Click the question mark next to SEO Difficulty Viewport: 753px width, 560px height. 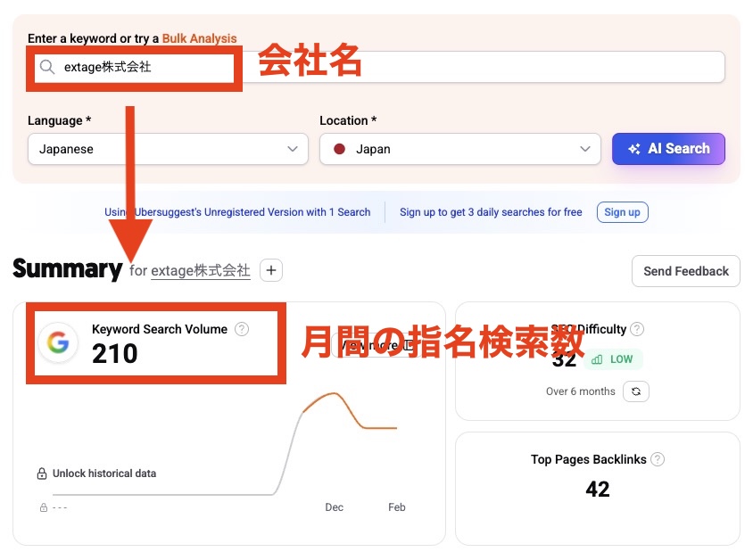tap(637, 329)
